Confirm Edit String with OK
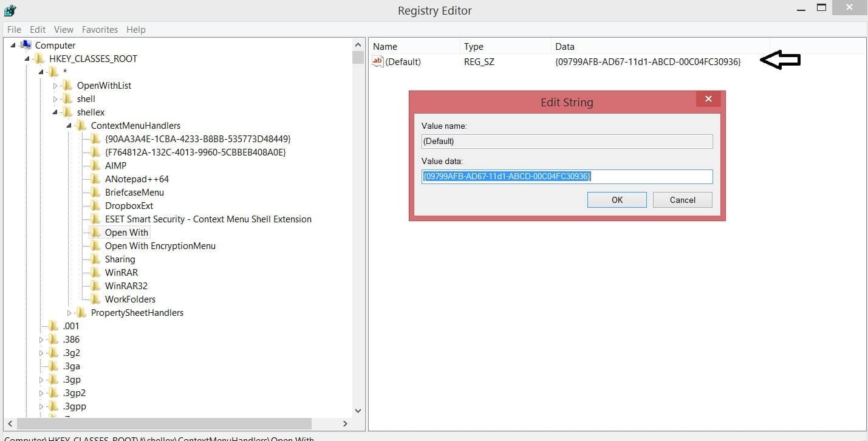Screen dimensions: 868x441 point(617,200)
